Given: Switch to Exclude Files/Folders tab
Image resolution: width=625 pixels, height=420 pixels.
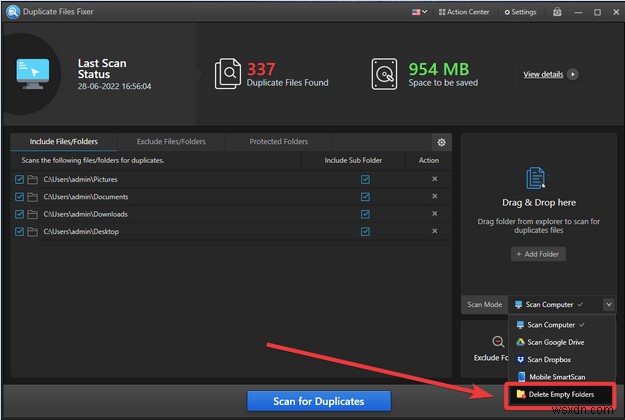Looking at the screenshot, I should pyautogui.click(x=171, y=141).
